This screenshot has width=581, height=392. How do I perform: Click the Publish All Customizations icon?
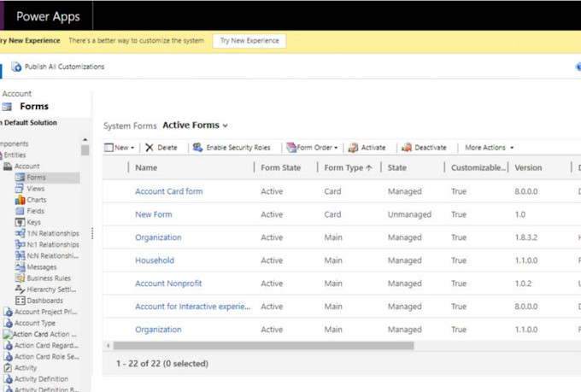point(16,67)
